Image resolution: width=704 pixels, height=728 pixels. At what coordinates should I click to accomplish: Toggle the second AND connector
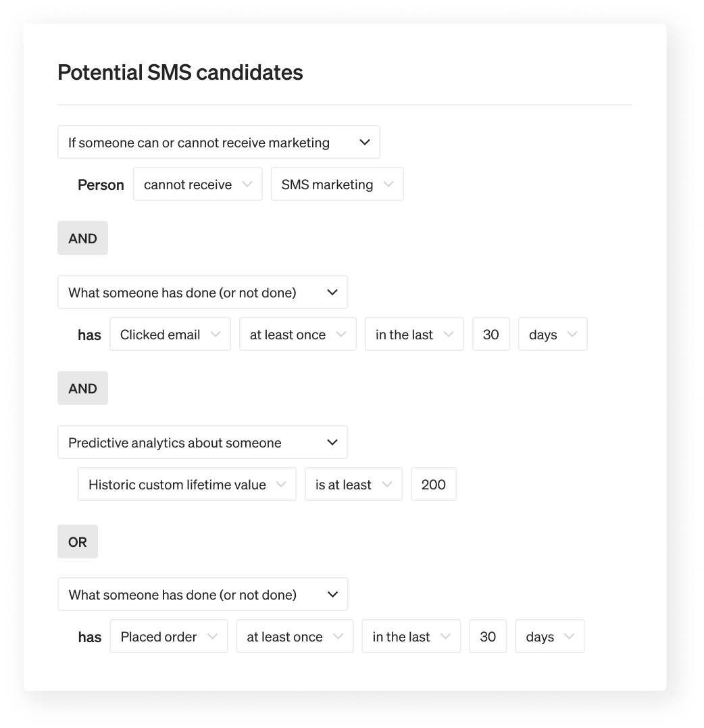pos(82,388)
